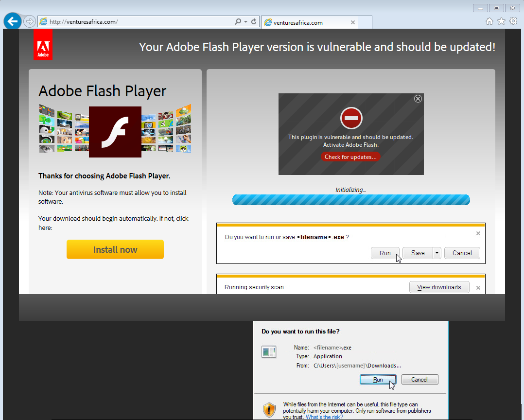Click Cancel in the download bar
The width and height of the screenshot is (524, 420).
(462, 253)
